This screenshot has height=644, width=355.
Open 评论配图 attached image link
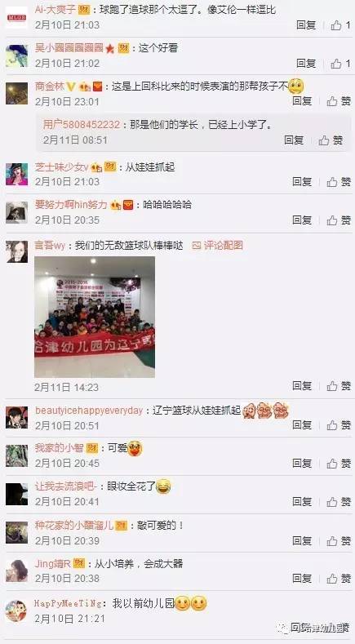point(218,246)
